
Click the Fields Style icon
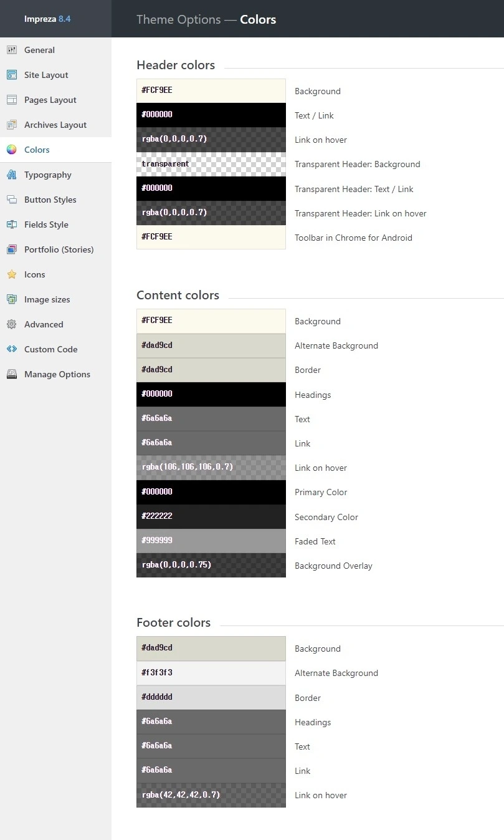(12, 224)
